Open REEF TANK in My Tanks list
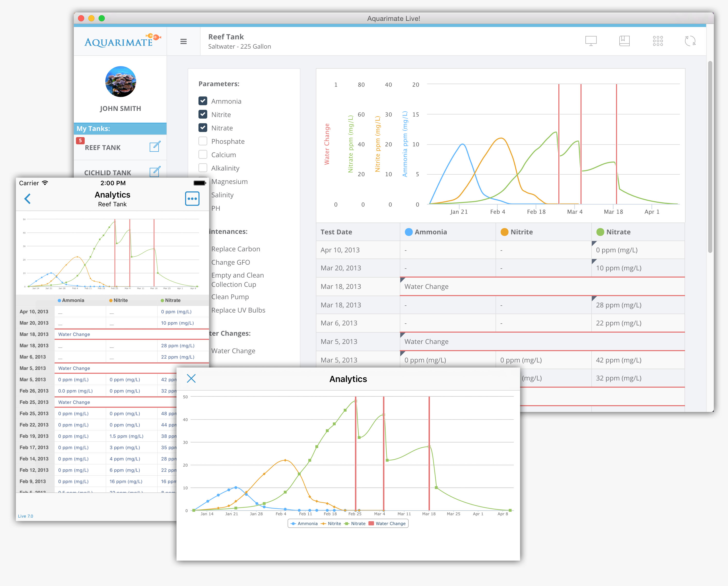 pos(103,147)
